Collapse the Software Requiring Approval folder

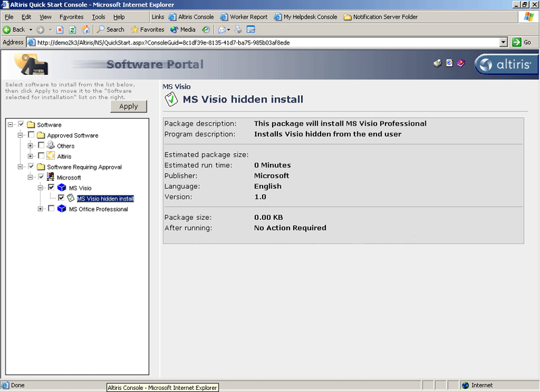[x=20, y=167]
